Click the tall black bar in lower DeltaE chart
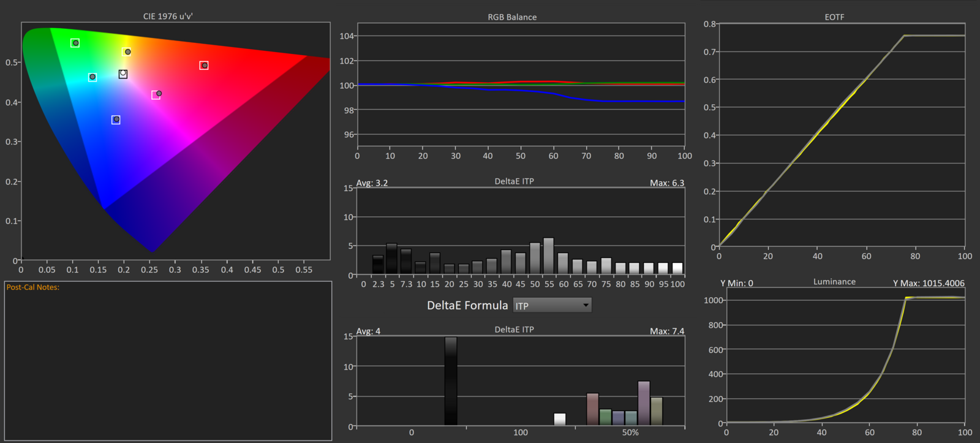Screen dimensions: 980x443 451,381
